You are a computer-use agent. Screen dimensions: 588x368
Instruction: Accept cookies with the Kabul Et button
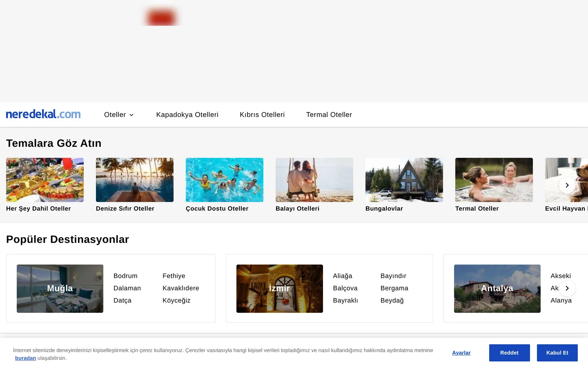[557, 353]
